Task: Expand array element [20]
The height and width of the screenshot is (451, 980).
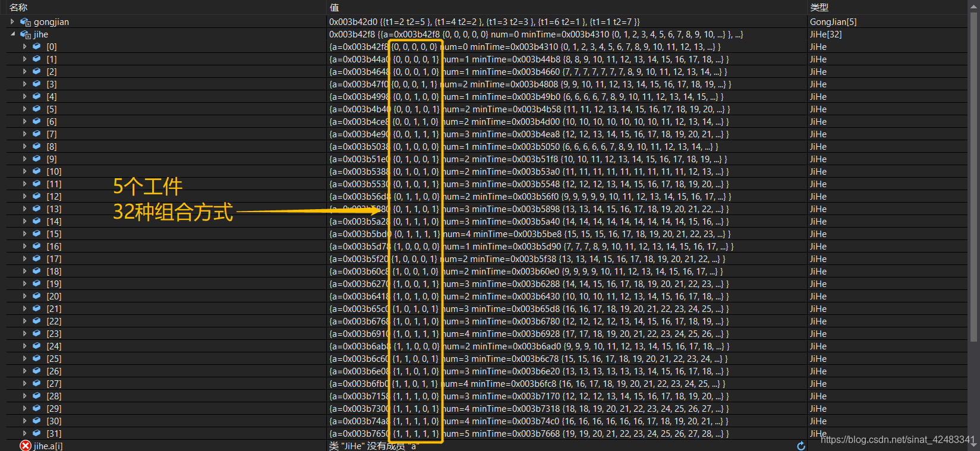Action: [x=24, y=296]
